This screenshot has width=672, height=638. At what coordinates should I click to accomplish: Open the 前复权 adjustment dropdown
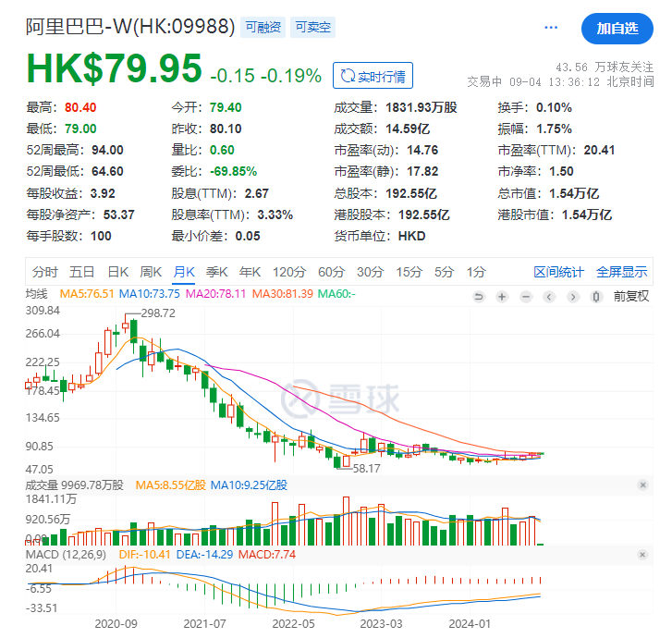(x=630, y=297)
